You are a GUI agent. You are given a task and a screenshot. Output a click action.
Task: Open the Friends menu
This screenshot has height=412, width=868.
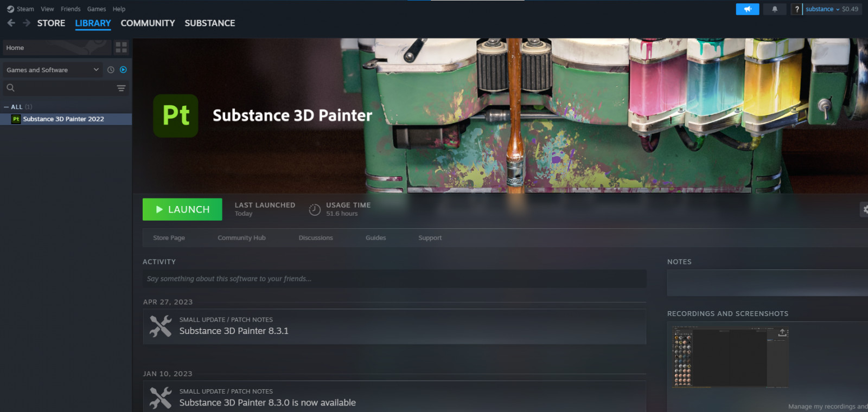(x=71, y=9)
